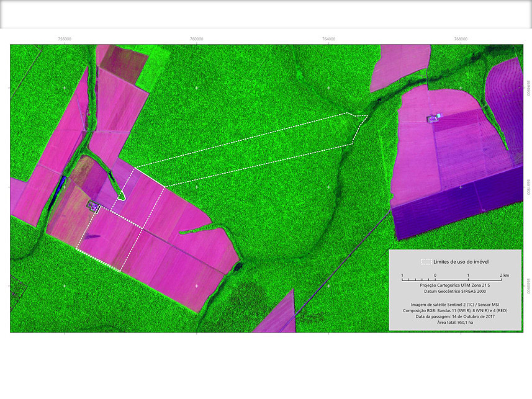The width and height of the screenshot is (532, 399).
Task: Select the 'Área total: 950,1 ha' text
Action: [454, 323]
